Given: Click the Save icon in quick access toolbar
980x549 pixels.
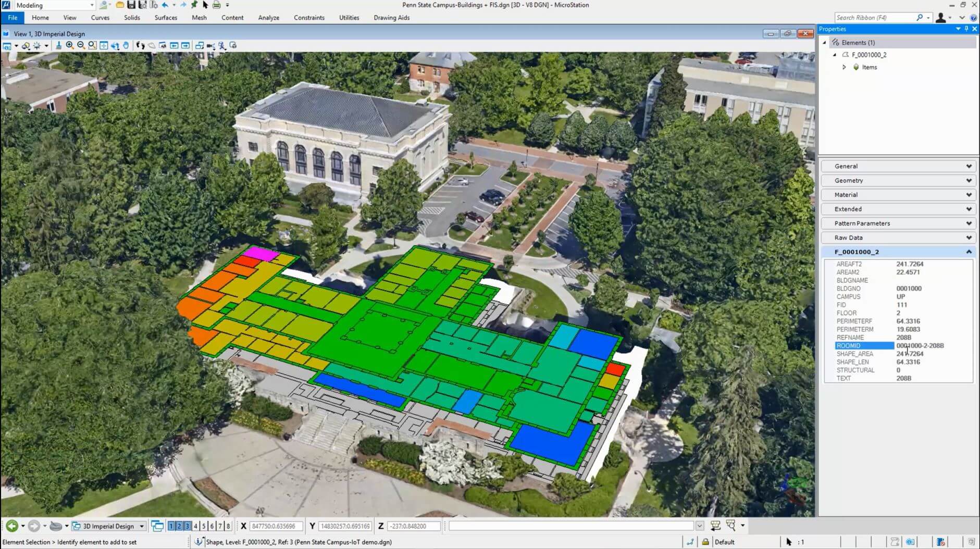Looking at the screenshot, I should pos(131,5).
